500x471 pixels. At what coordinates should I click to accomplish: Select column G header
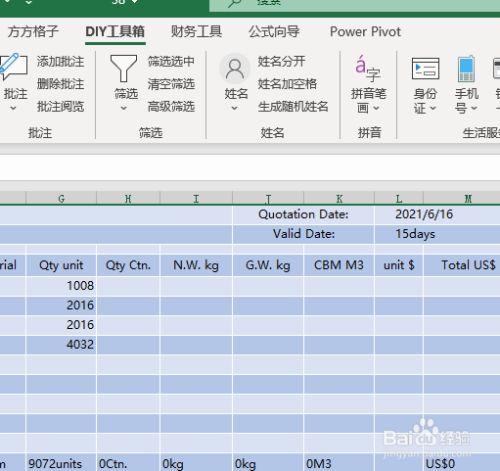click(61, 199)
